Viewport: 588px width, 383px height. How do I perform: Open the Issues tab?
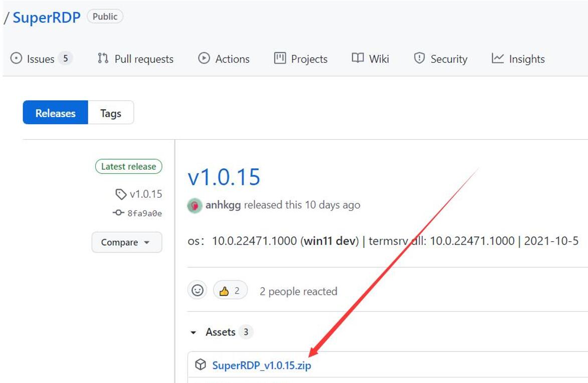click(x=41, y=59)
